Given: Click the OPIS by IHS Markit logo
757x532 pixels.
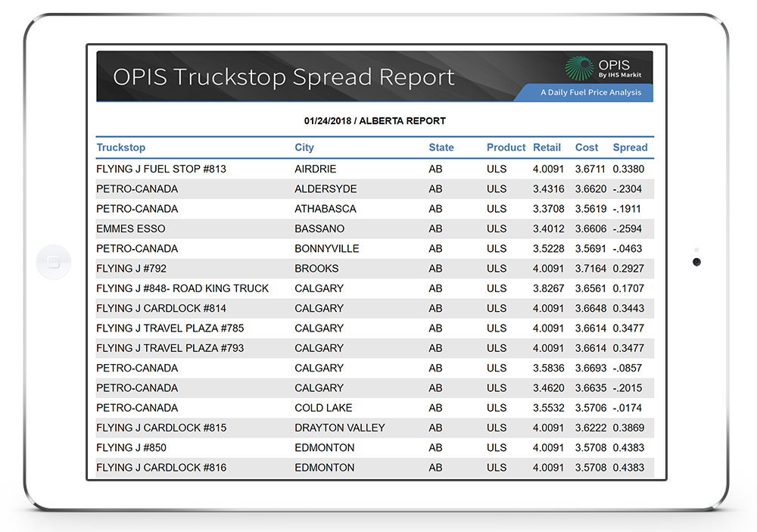Looking at the screenshot, I should click(x=603, y=68).
